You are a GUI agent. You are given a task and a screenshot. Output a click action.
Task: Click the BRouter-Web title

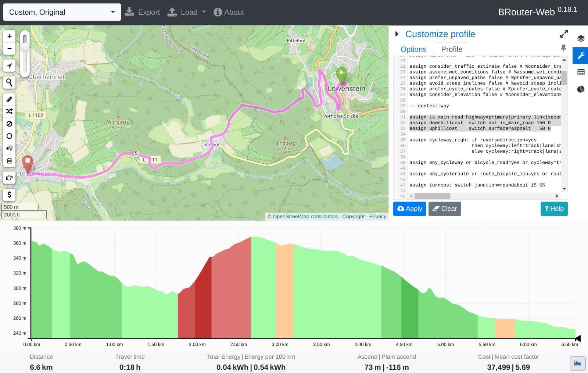pos(526,12)
